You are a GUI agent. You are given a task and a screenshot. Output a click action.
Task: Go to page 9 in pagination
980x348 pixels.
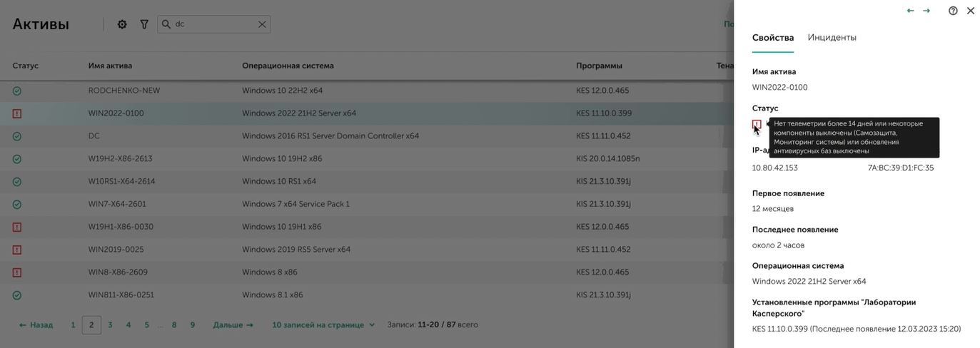[x=193, y=325]
